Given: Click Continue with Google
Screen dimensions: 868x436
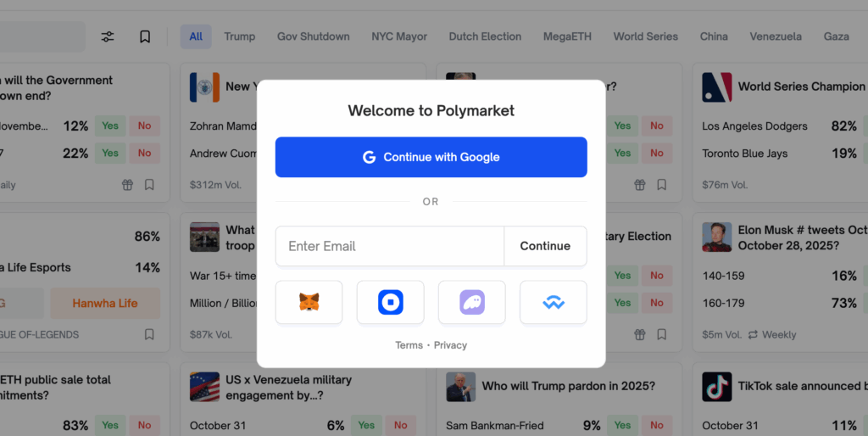Looking at the screenshot, I should [431, 157].
